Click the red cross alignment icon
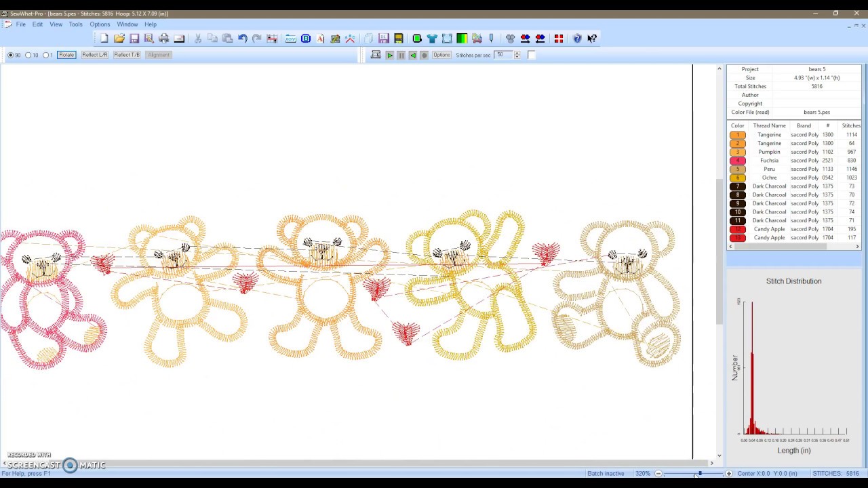The width and height of the screenshot is (868, 488). coord(559,39)
